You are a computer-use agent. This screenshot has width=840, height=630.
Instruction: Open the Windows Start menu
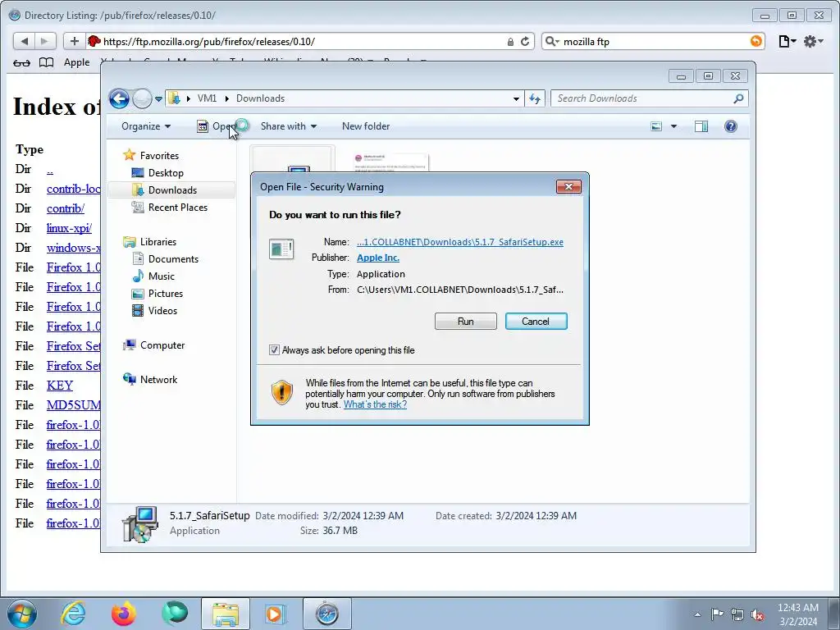[x=22, y=614]
